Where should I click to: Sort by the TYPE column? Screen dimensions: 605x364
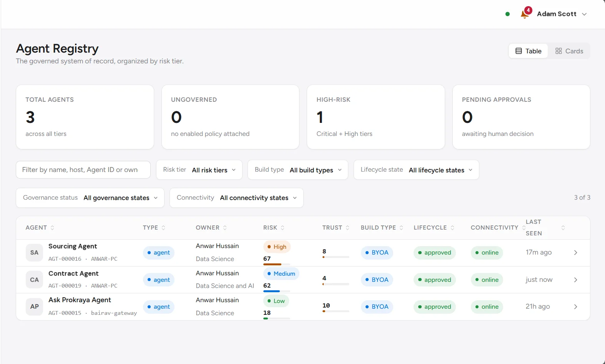click(x=154, y=228)
